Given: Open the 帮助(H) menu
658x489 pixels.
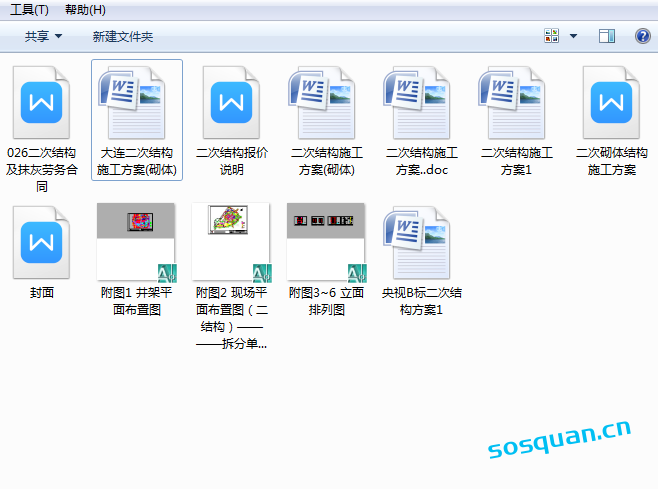Looking at the screenshot, I should coord(85,10).
